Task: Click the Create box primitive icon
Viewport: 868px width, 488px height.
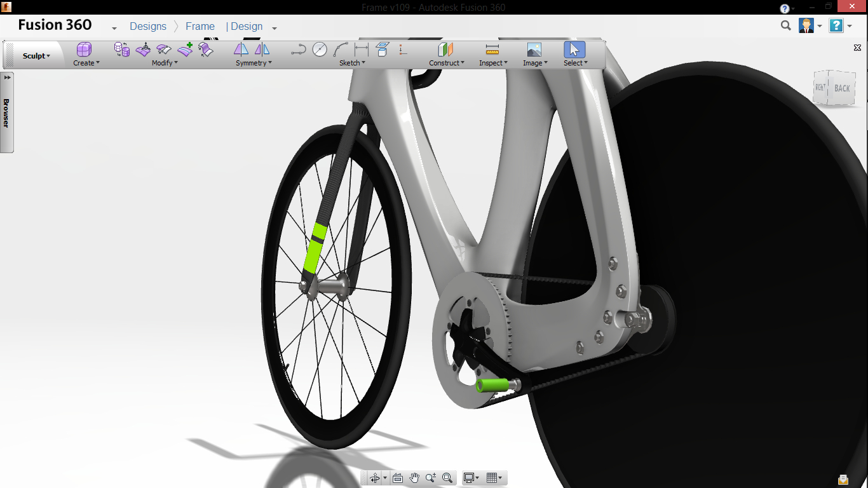Action: point(84,50)
